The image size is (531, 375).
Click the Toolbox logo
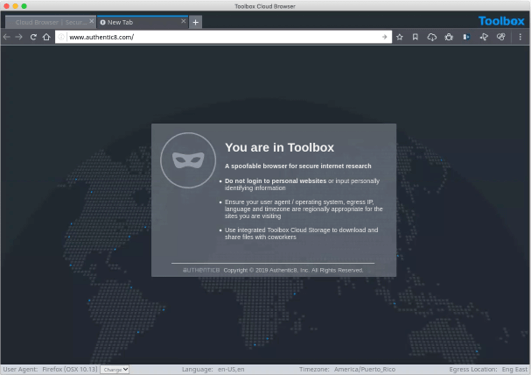tap(501, 21)
